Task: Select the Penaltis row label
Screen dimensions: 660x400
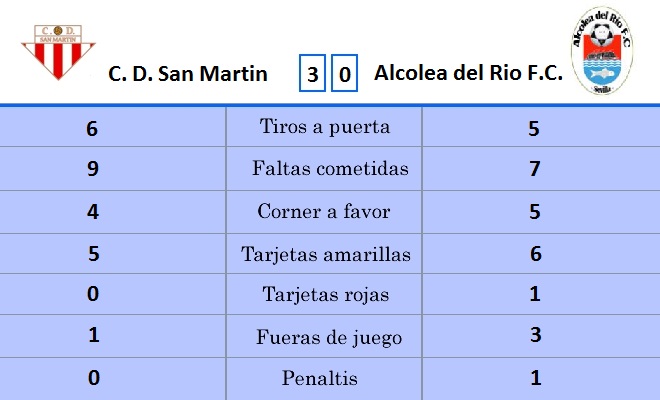Action: point(320,379)
